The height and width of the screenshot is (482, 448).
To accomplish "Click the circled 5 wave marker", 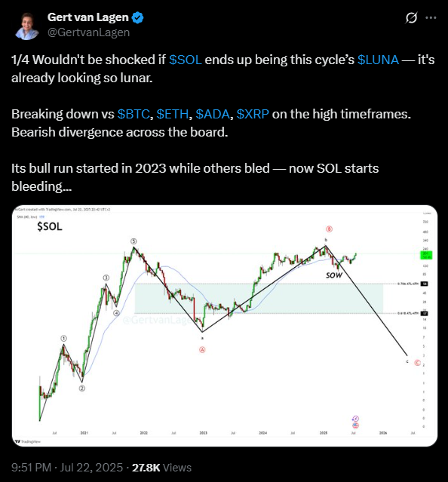I will (x=133, y=241).
